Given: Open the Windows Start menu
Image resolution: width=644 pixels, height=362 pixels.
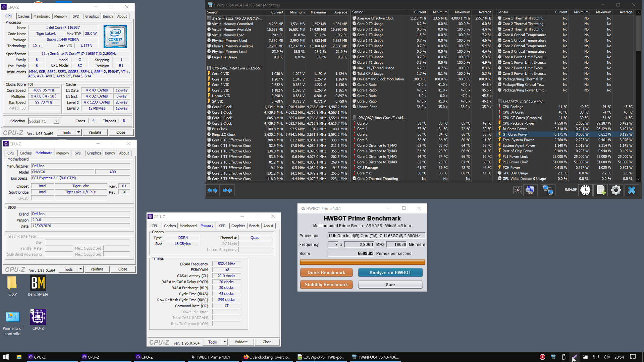Looking at the screenshot, I should coord(6,357).
